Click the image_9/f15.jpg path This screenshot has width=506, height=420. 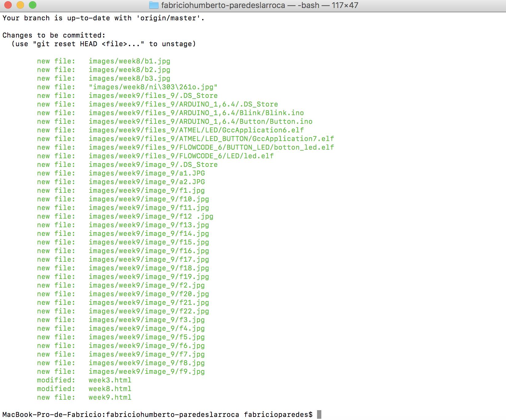pos(149,242)
